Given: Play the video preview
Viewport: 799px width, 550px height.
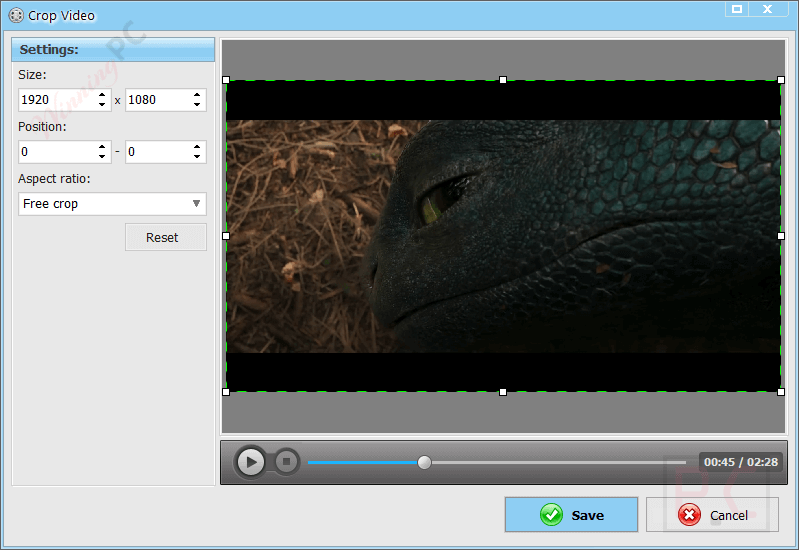Looking at the screenshot, I should 251,462.
